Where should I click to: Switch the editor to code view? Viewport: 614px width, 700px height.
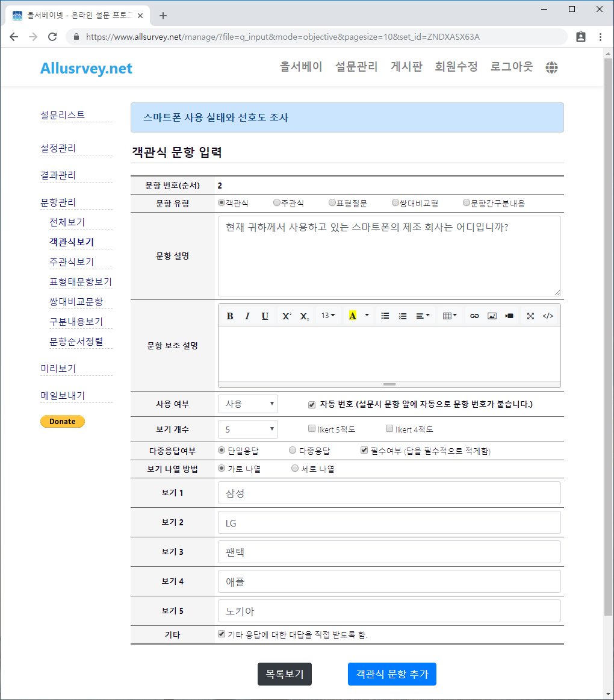(548, 316)
